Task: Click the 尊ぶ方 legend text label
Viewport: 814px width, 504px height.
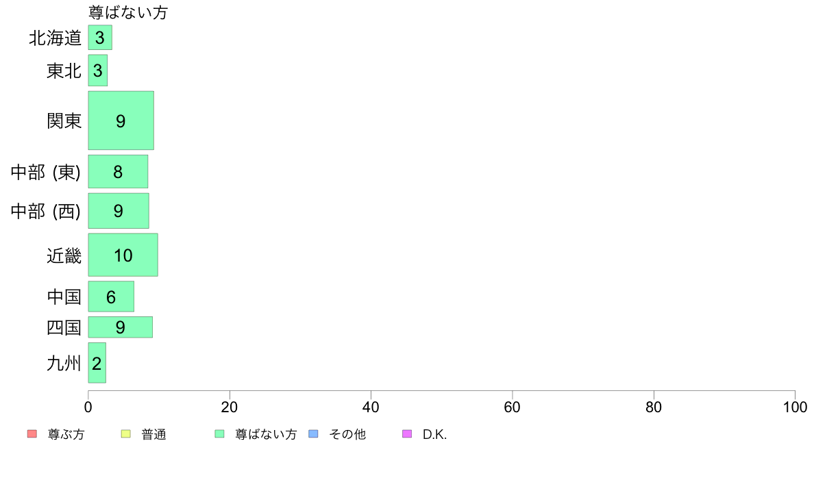Action: point(66,434)
